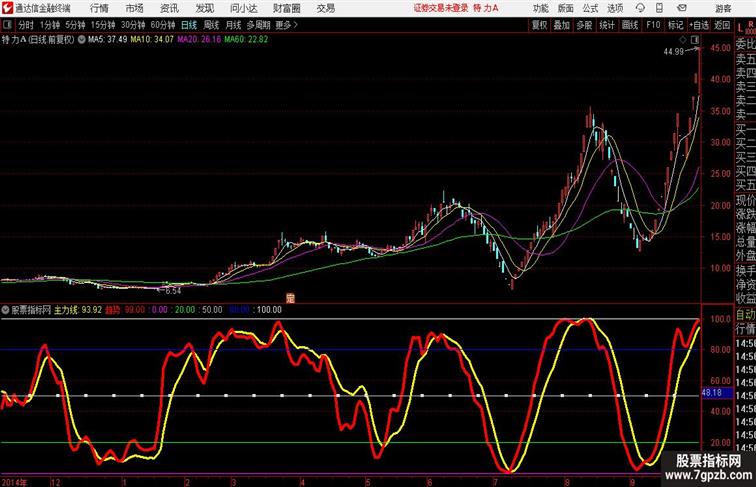Open the 版面 menu

(566, 8)
